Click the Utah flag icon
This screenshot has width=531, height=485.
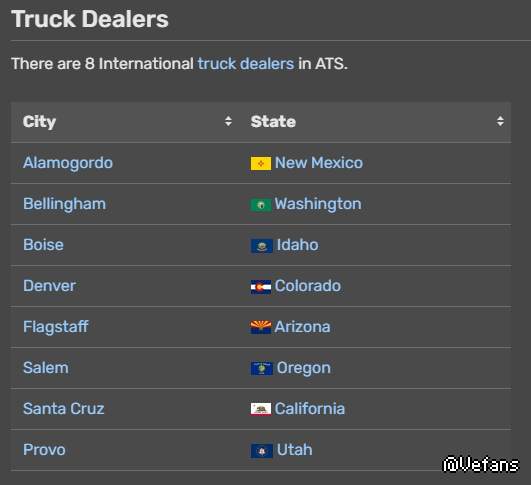[x=262, y=451]
